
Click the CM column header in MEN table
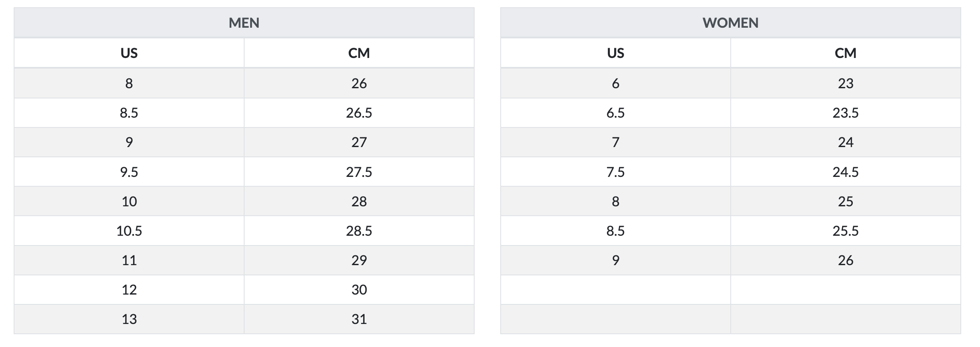coord(359,53)
